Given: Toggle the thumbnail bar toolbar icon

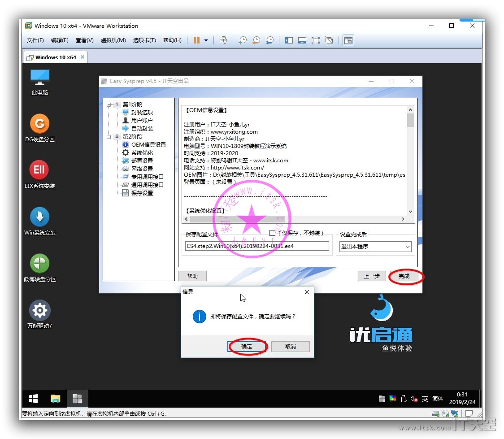Looking at the screenshot, I should [x=302, y=40].
